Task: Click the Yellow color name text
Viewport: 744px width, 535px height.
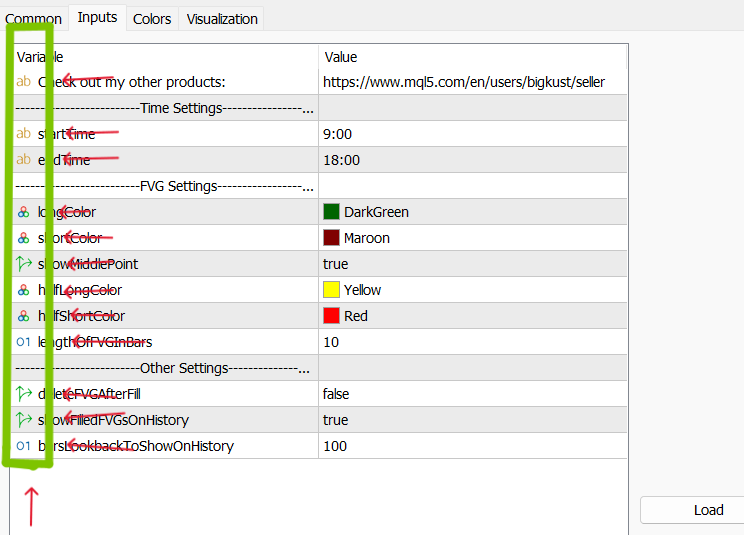Action: [362, 290]
